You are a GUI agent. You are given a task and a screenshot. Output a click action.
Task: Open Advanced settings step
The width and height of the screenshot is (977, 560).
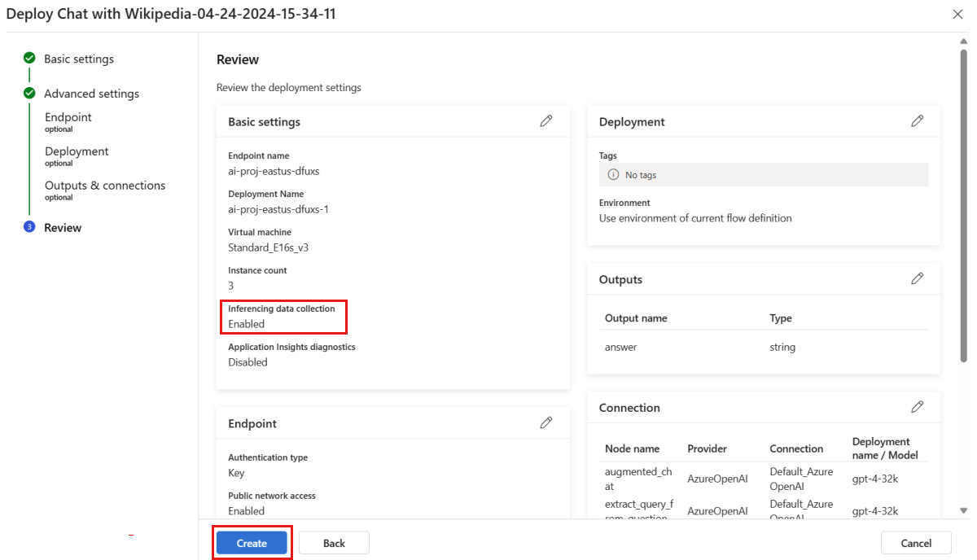click(91, 94)
